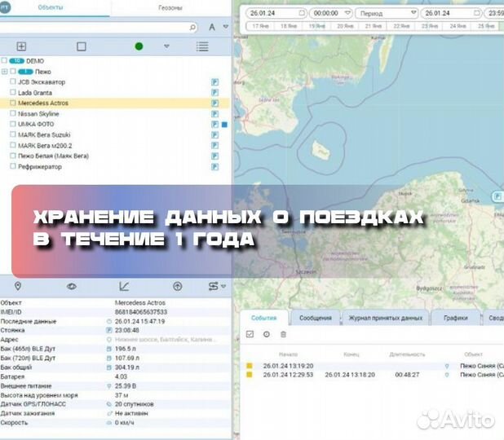Select 17 Янв on date strip

(260, 26)
